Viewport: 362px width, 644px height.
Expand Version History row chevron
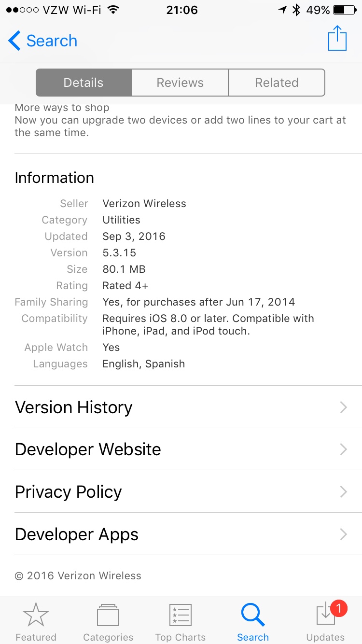pos(343,407)
